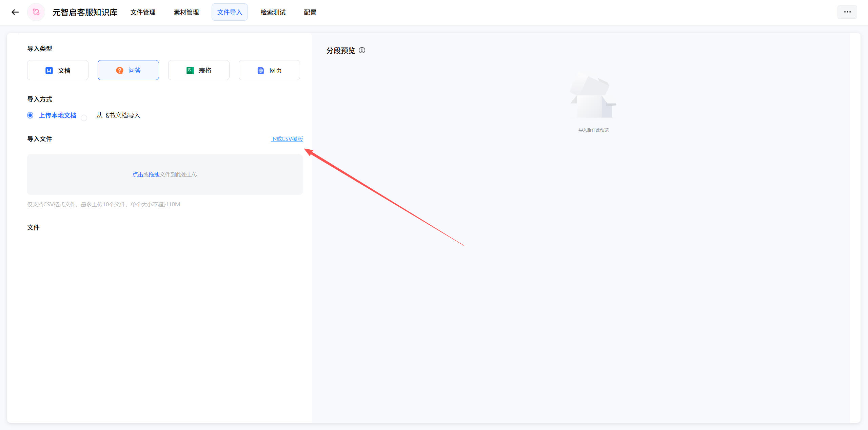Click the green 表格 spreadsheet icon
The image size is (868, 430).
190,70
